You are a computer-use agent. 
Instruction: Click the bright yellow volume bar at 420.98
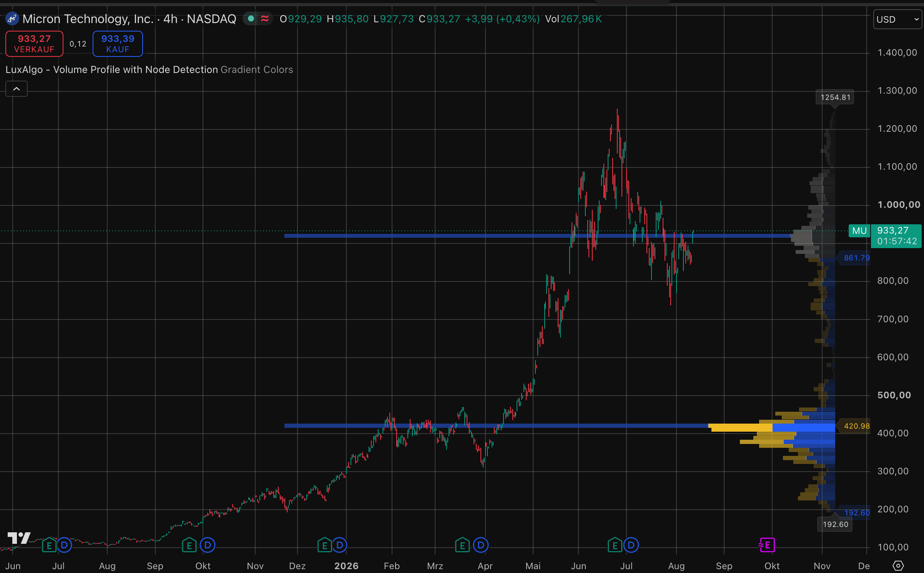click(x=741, y=427)
